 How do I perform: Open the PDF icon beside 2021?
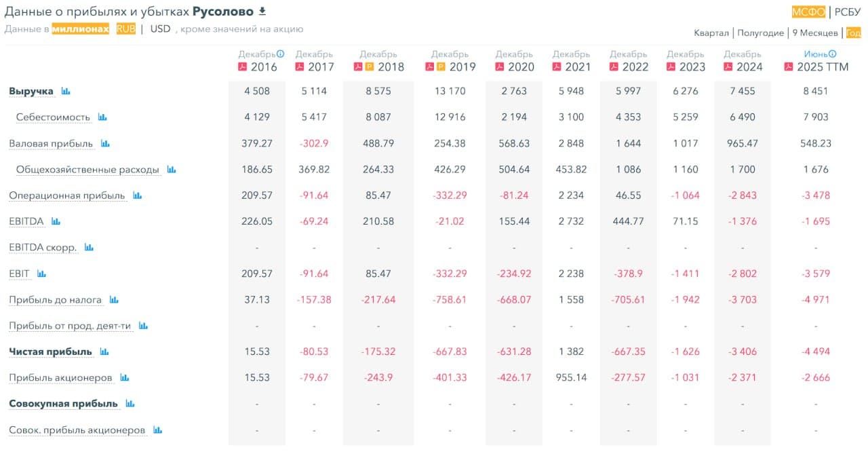557,67
